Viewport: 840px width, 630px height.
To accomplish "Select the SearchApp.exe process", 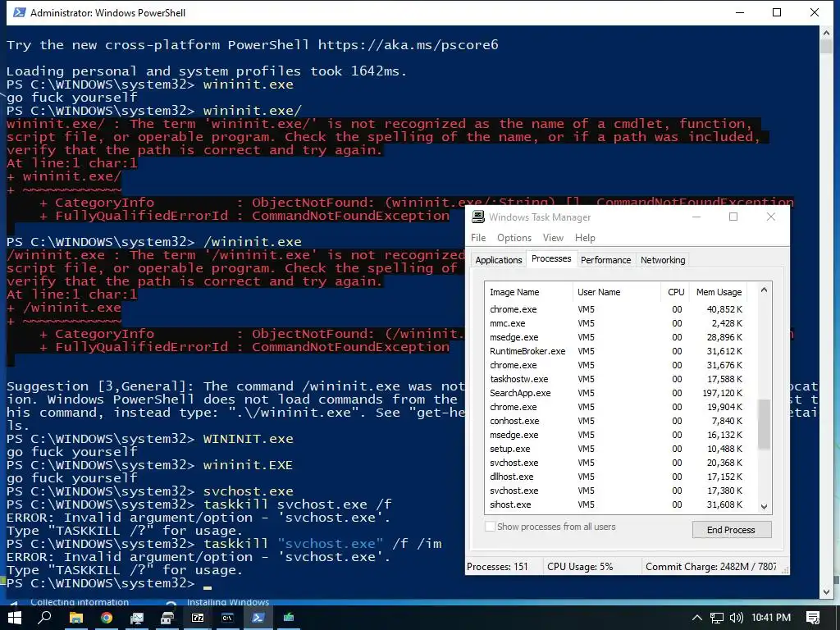I will [620, 393].
